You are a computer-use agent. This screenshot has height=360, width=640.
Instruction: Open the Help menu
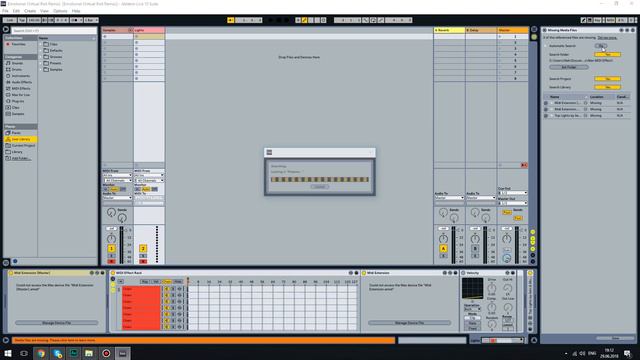point(76,11)
